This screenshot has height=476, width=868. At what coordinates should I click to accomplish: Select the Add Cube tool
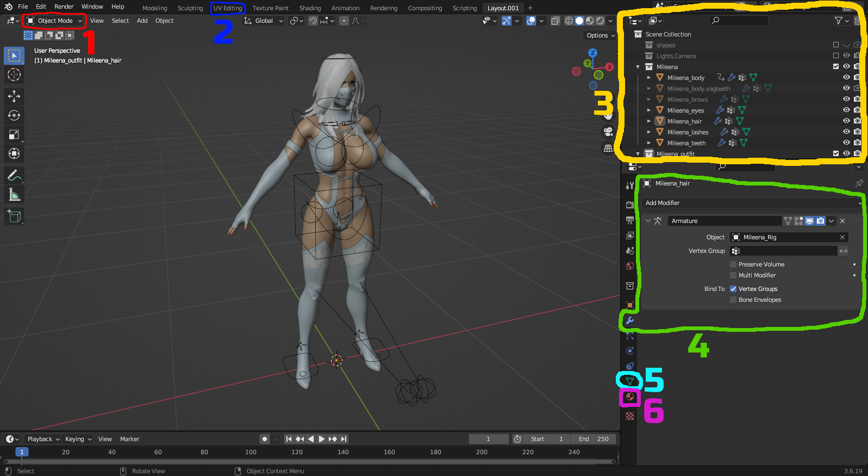click(14, 216)
